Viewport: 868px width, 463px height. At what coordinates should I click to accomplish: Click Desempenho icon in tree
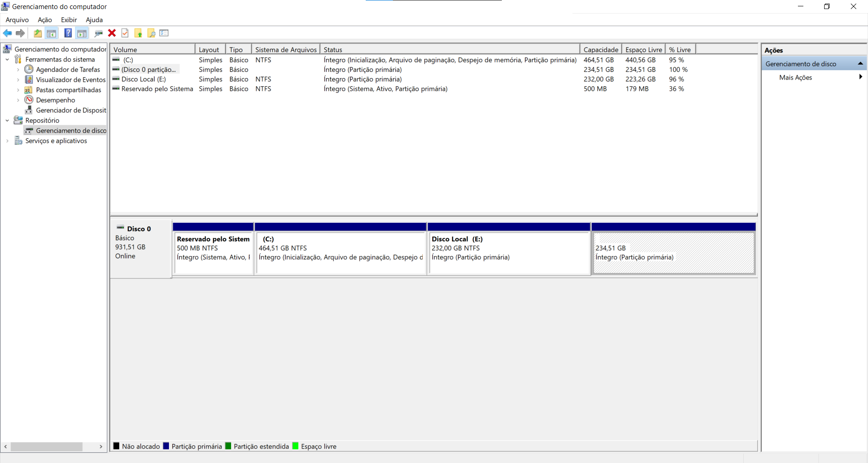(x=29, y=100)
